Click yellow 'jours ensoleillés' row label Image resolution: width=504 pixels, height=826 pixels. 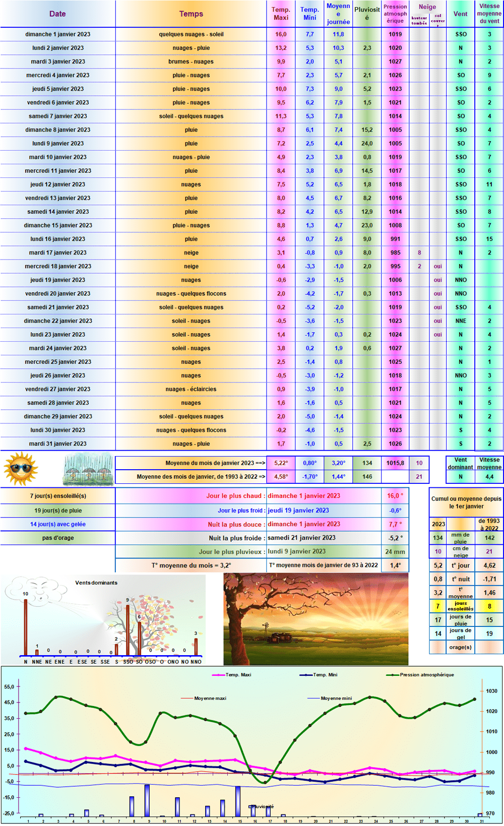pos(460,606)
